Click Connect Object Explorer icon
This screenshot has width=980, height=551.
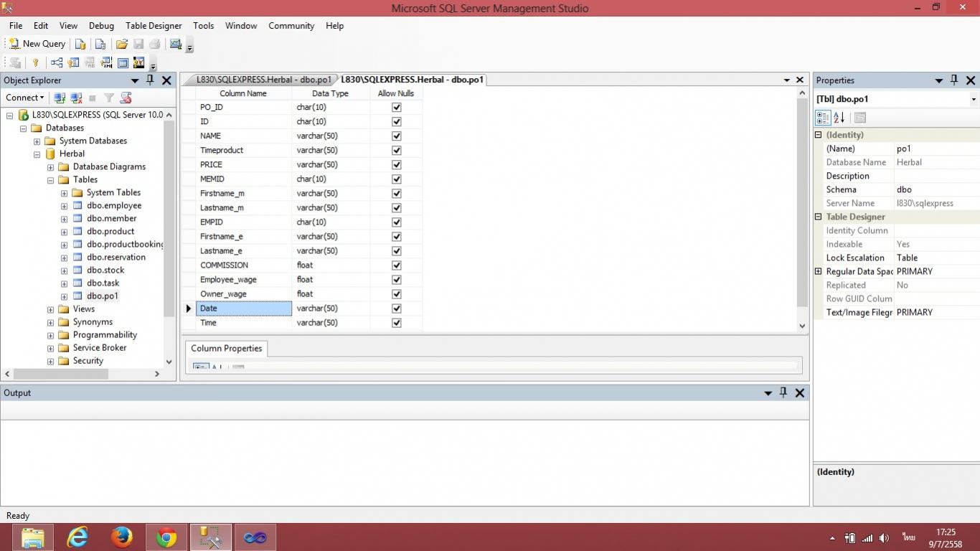(x=60, y=98)
